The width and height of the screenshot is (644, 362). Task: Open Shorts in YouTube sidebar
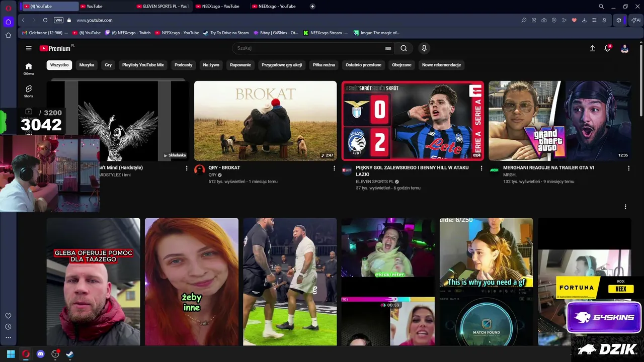pyautogui.click(x=29, y=91)
